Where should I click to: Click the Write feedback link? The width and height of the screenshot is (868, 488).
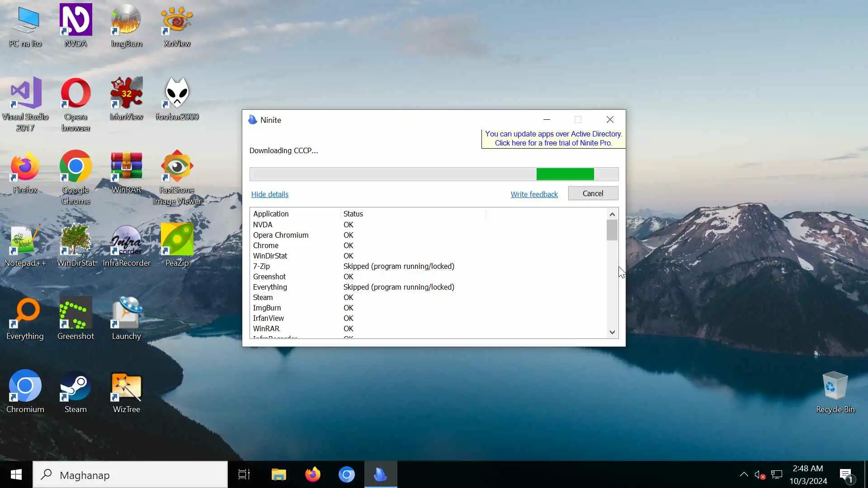534,194
